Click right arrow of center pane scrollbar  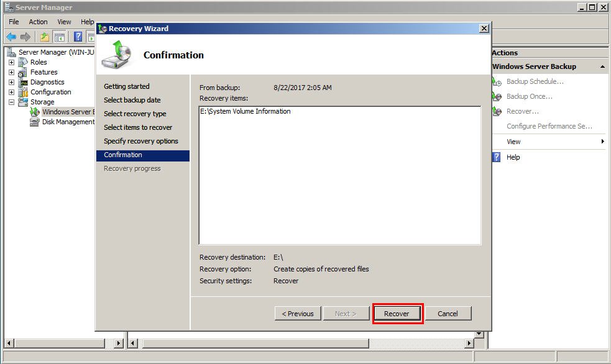(469, 344)
